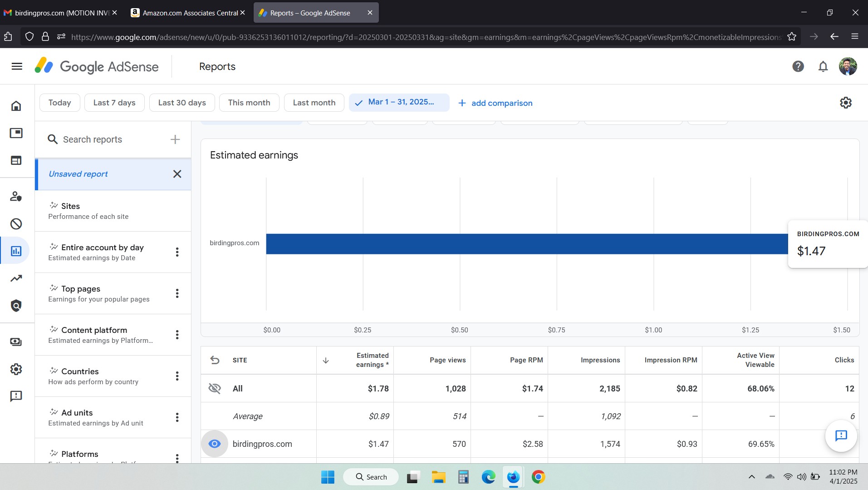Select Last month range
Viewport: 868px width, 490px height.
coord(314,103)
